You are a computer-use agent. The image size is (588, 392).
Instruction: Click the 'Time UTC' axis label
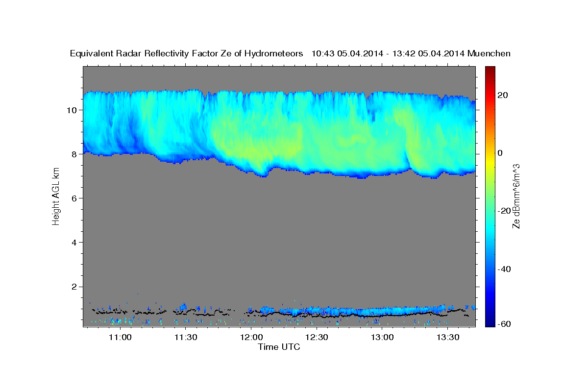pyautogui.click(x=279, y=347)
